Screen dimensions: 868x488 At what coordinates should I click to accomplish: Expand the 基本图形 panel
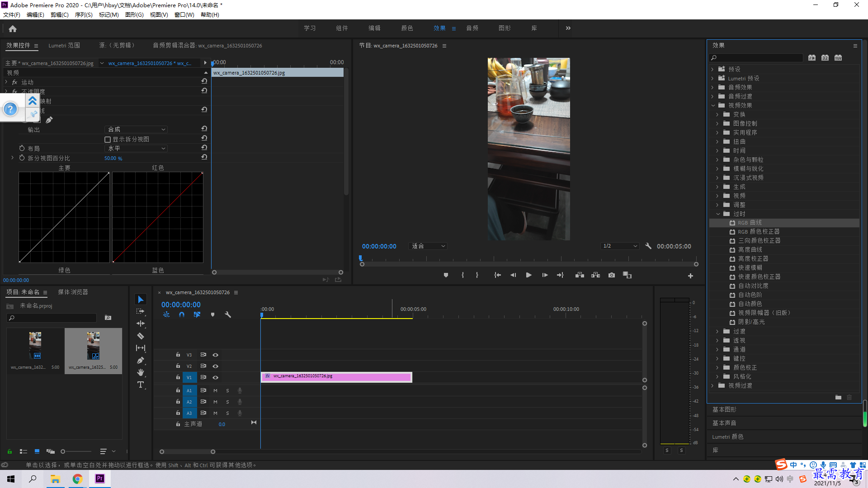[724, 409]
